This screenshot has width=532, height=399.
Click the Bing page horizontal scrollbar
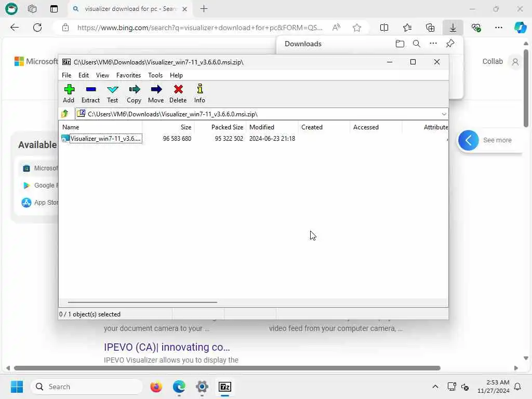(228, 368)
